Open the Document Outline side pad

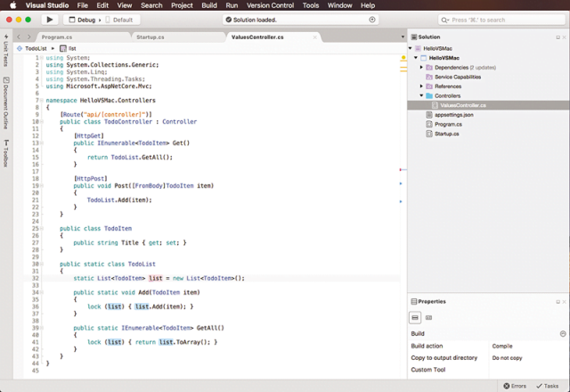[x=5, y=102]
